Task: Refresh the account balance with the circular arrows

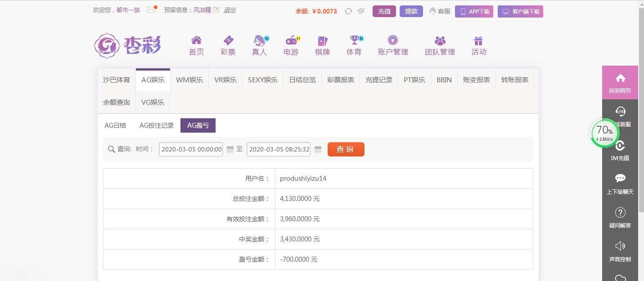Action: (x=348, y=11)
